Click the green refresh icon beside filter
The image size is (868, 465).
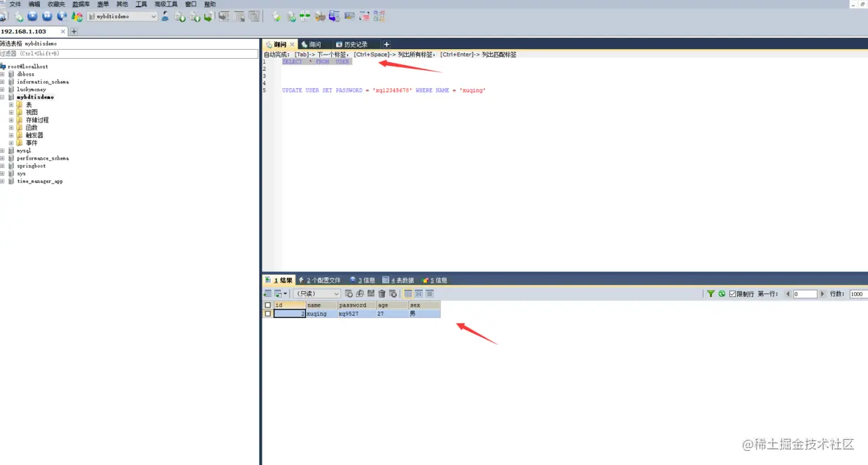722,294
